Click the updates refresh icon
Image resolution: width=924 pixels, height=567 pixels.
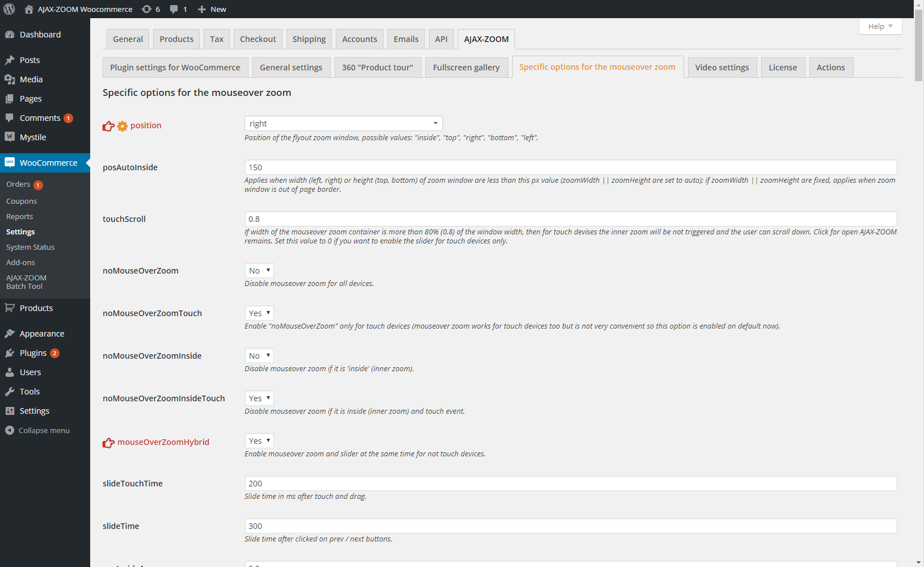(146, 9)
